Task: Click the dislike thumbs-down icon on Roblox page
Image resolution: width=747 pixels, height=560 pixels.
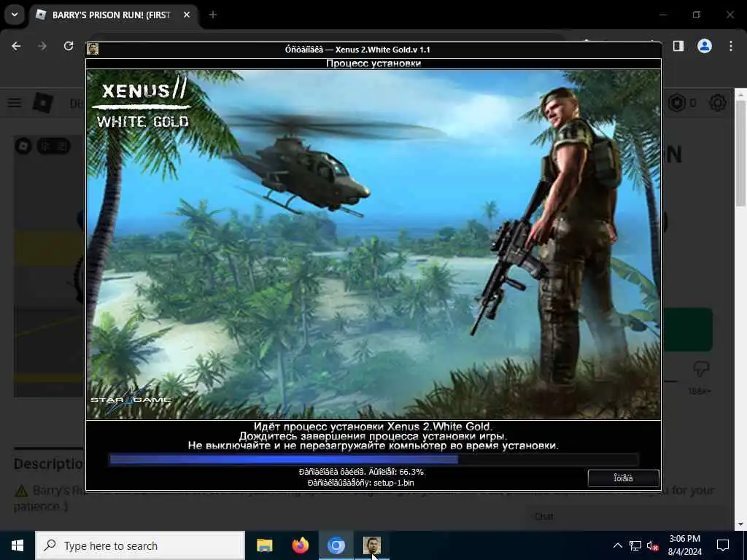Action: tap(701, 368)
